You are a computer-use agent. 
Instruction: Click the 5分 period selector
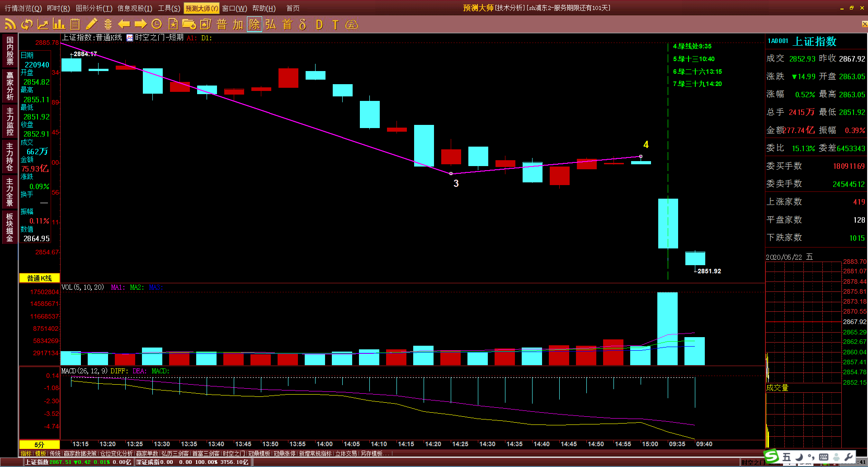(x=39, y=444)
